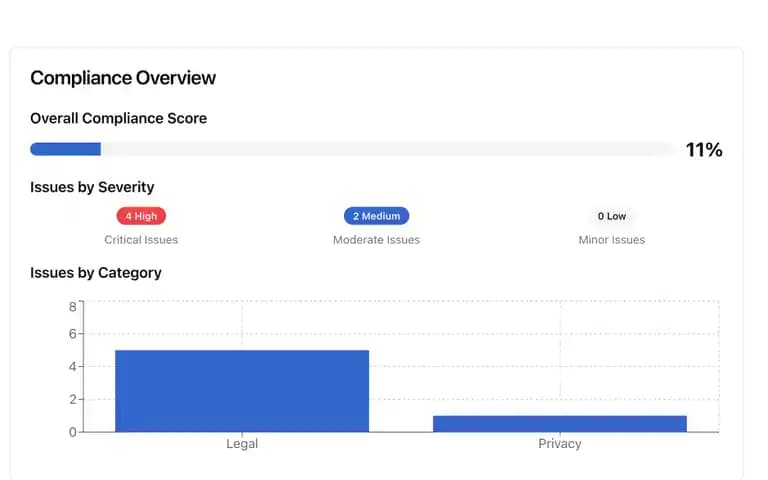Click the Overall Compliance Score label

pos(119,119)
